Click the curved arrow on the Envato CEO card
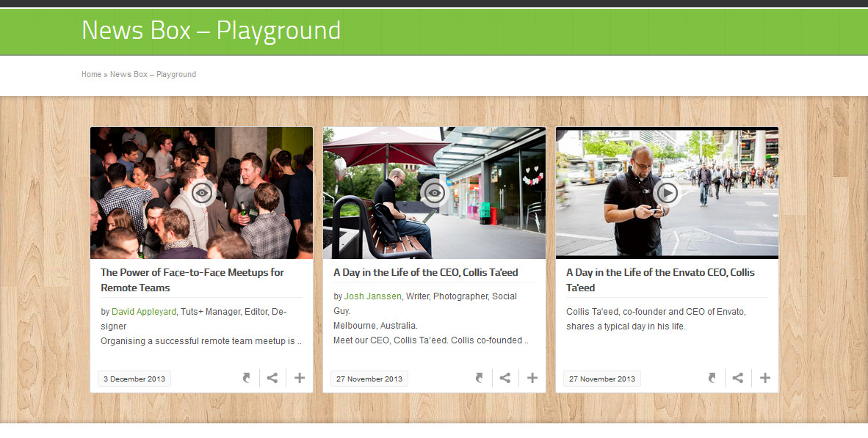Screen dimensions: 868x438 tap(712, 377)
